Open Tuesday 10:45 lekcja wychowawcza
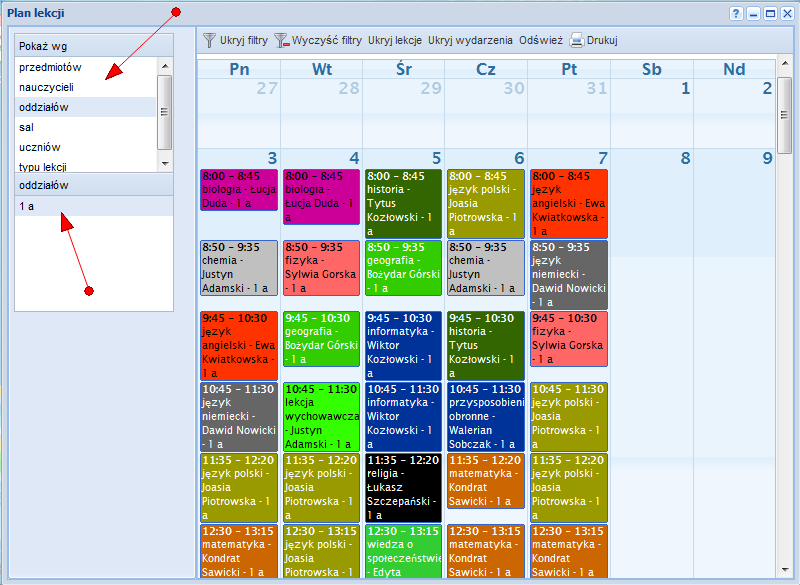The image size is (800, 585). coord(321,417)
